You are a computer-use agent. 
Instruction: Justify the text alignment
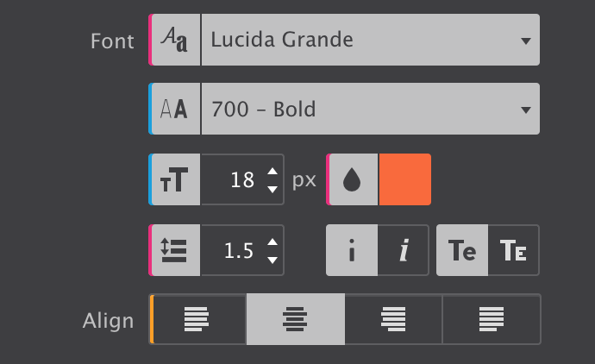click(x=492, y=319)
